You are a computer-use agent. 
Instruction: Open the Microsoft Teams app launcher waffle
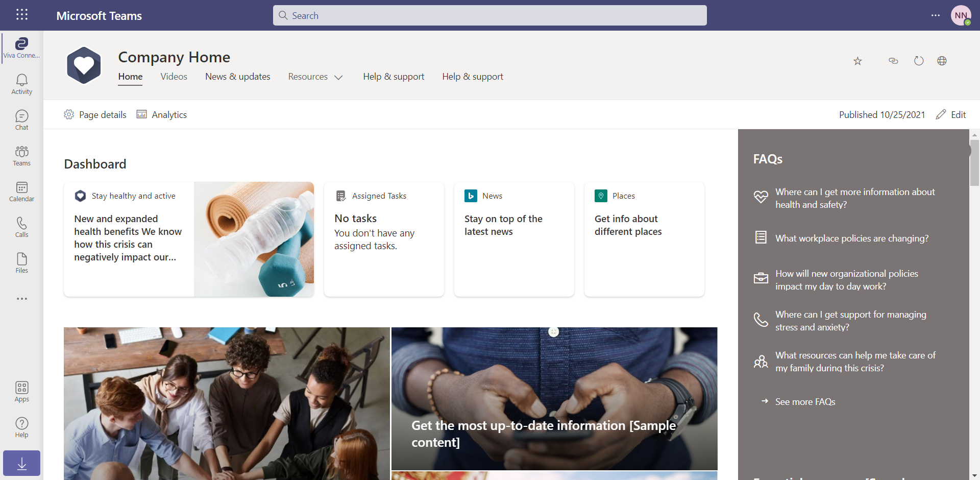[x=22, y=15]
